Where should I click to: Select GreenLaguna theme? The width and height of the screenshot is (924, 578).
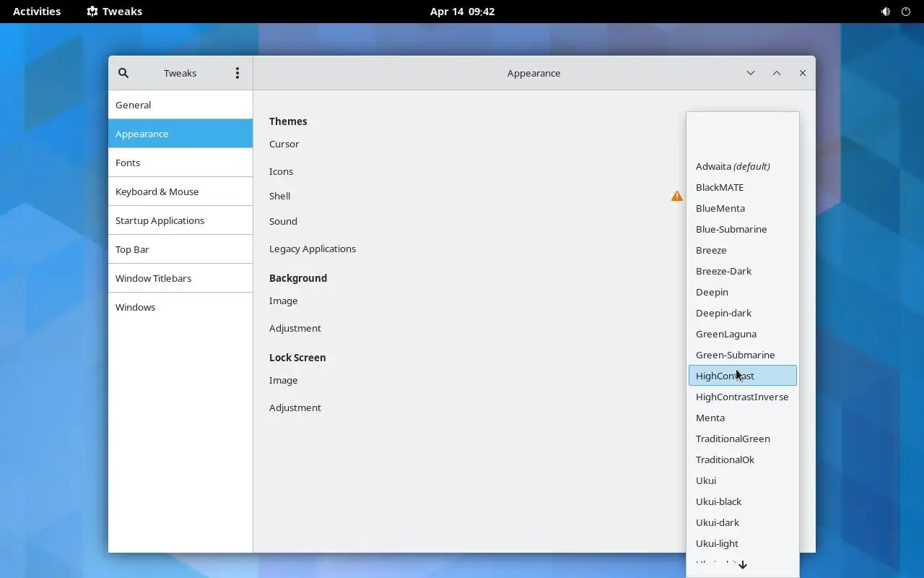(743, 334)
